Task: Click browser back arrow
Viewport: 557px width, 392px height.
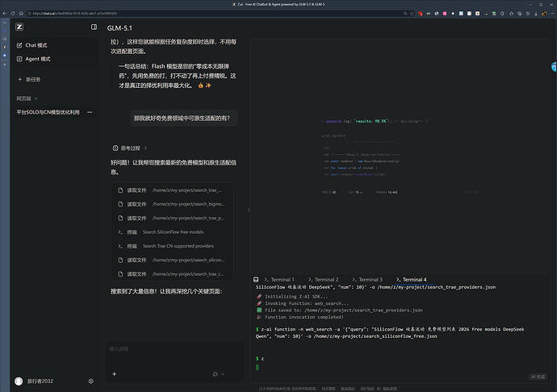Action: coord(5,14)
